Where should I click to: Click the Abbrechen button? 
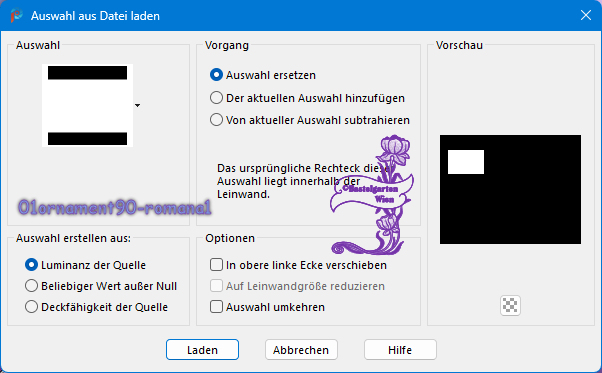tap(301, 350)
